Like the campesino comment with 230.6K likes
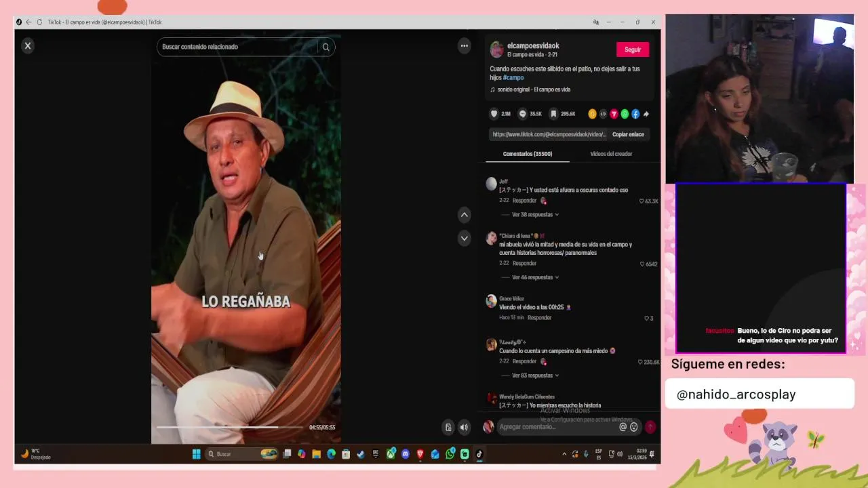The width and height of the screenshot is (868, 488). tap(640, 362)
